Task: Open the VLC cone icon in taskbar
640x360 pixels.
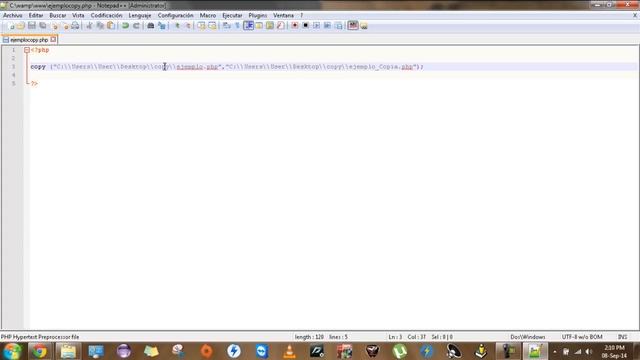Action: [x=289, y=351]
